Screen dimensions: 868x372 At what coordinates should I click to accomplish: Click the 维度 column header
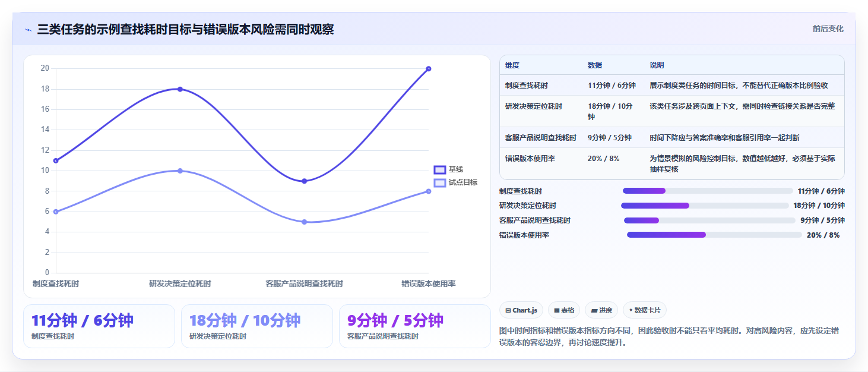[512, 65]
